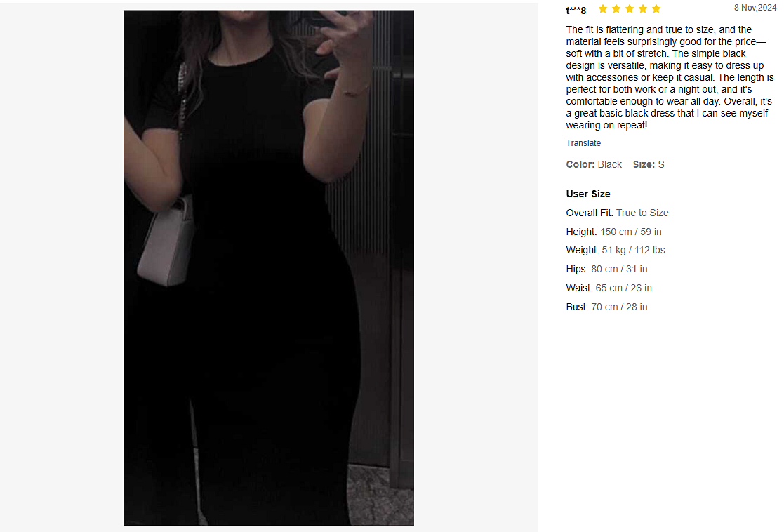
Task: Click the User Size heading
Action: [588, 194]
